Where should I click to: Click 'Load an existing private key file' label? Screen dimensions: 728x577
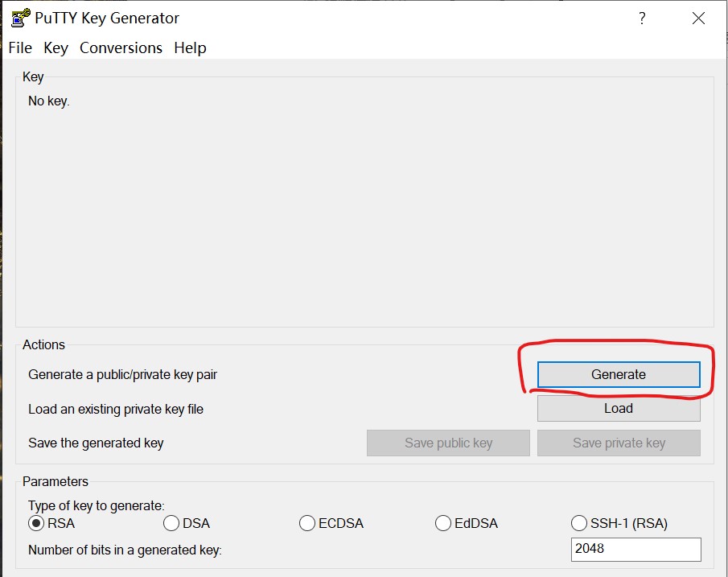(x=116, y=409)
